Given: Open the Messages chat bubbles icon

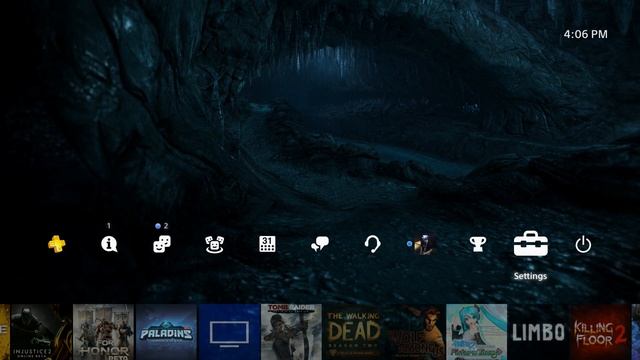Looking at the screenshot, I should [x=320, y=244].
